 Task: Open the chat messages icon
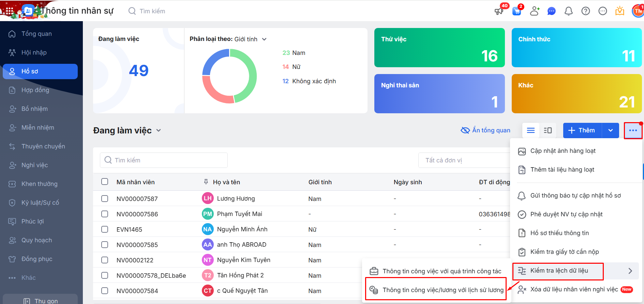point(551,11)
